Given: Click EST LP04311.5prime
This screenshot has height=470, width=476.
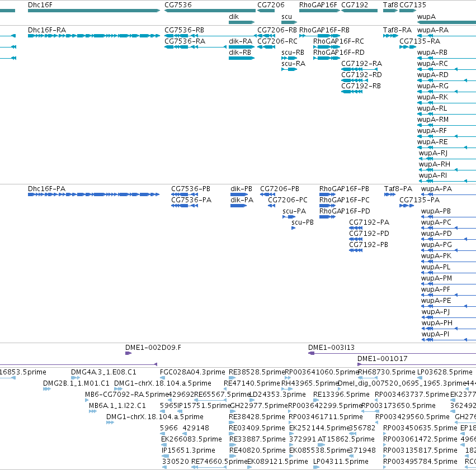Looking at the screenshot, I should tap(317, 467).
